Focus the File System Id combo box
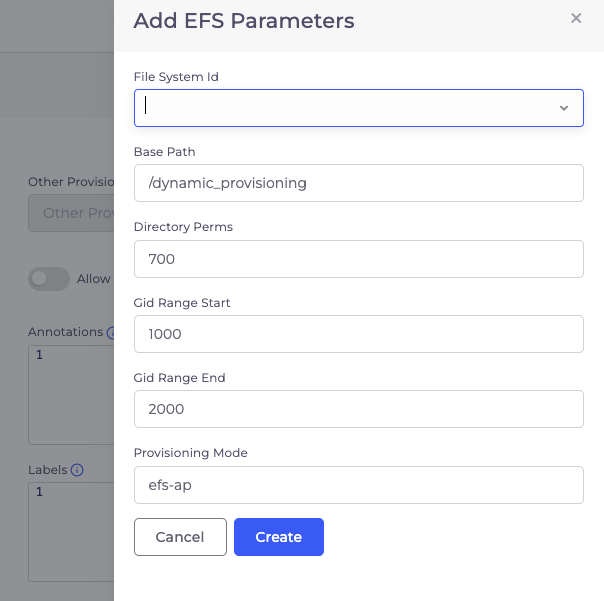The image size is (604, 601). tap(359, 108)
